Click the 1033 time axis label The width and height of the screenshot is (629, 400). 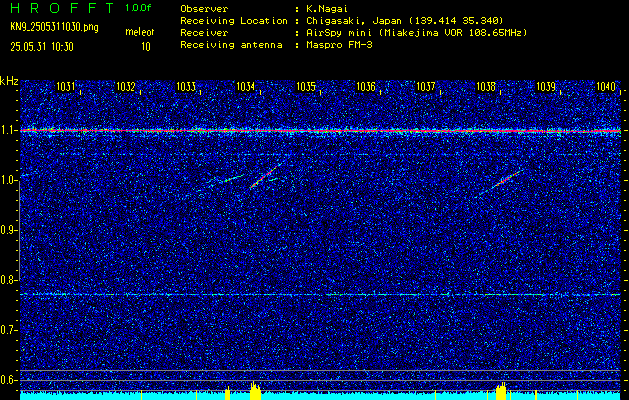(186, 86)
